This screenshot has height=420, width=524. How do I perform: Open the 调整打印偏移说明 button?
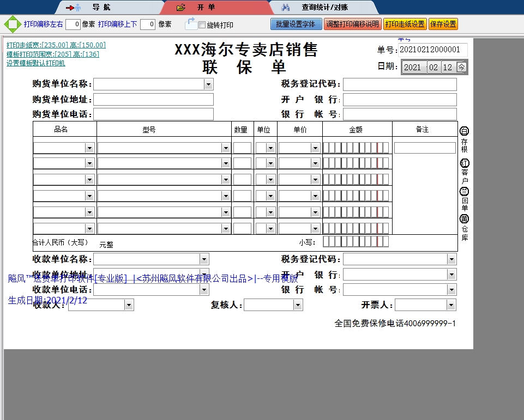click(x=352, y=24)
